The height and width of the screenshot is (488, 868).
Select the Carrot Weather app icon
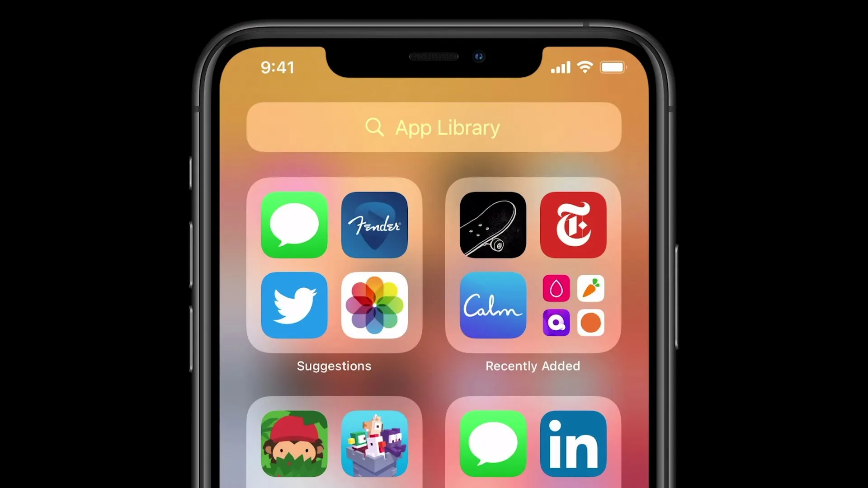pyautogui.click(x=590, y=288)
